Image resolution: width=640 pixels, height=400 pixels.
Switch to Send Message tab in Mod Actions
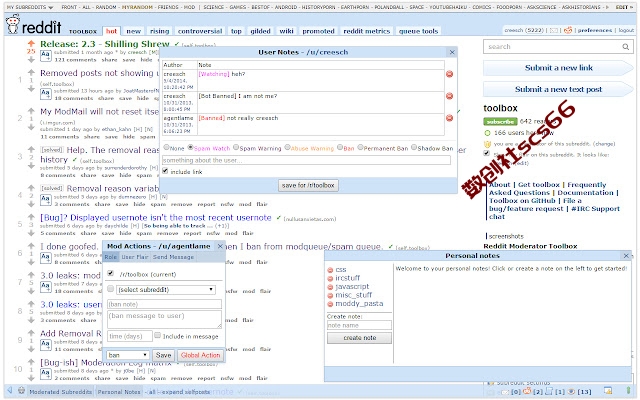[173, 257]
